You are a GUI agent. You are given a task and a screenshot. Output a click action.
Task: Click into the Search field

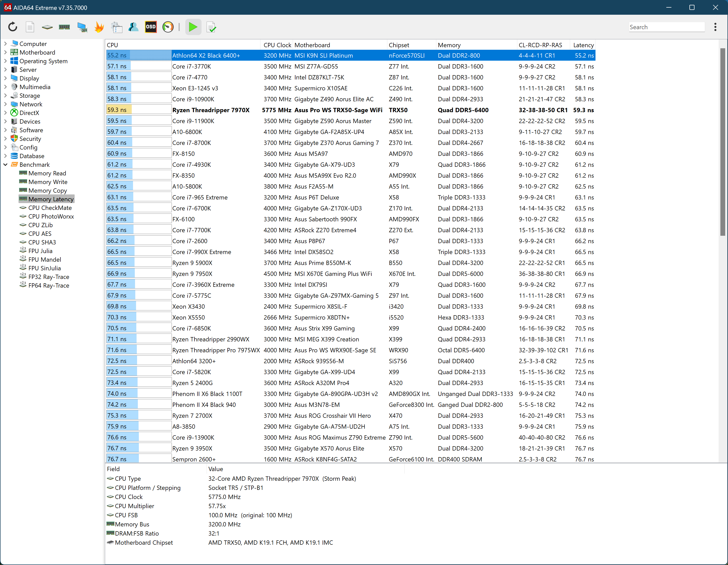point(667,27)
